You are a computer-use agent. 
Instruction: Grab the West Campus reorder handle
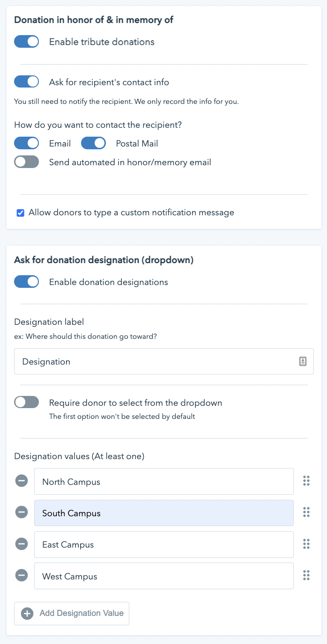point(306,575)
